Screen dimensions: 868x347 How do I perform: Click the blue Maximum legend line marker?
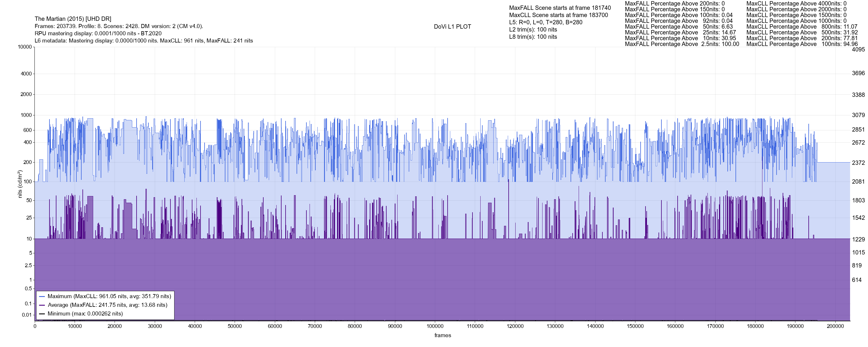tap(42, 296)
